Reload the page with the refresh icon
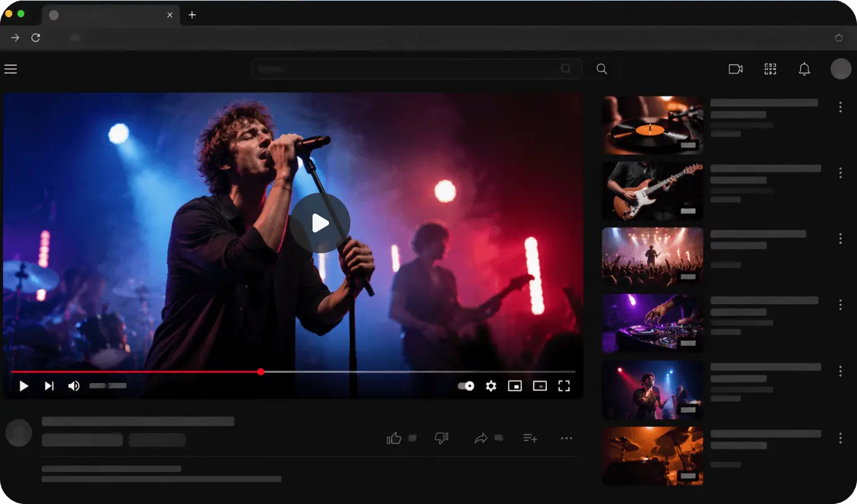 pos(36,38)
